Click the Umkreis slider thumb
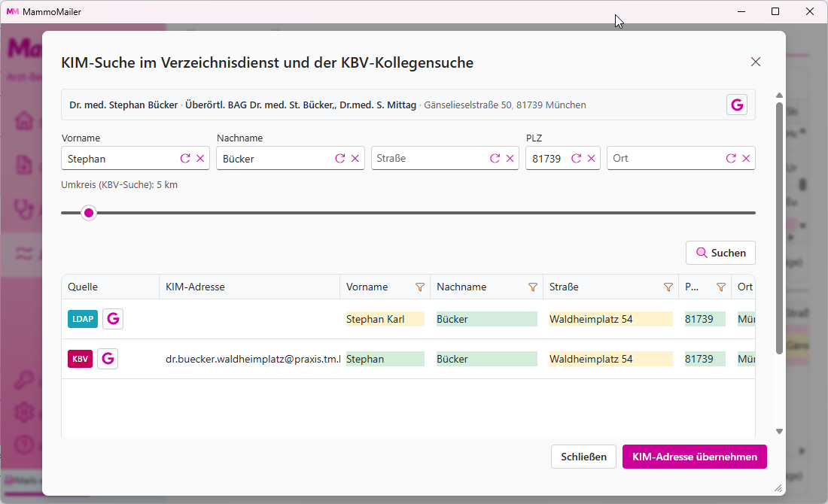The height and width of the screenshot is (504, 828). pyautogui.click(x=89, y=213)
